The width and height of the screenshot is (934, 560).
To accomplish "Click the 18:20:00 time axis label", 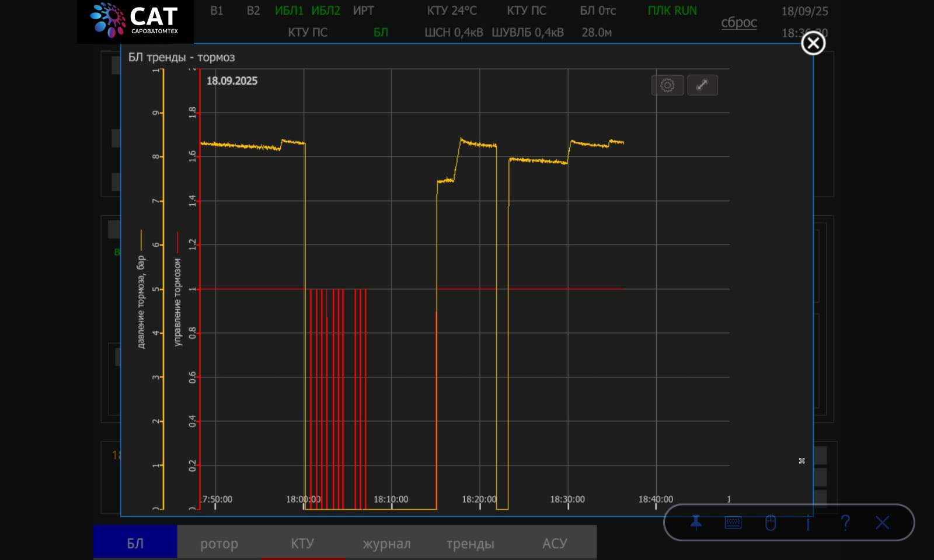I will pyautogui.click(x=479, y=499).
